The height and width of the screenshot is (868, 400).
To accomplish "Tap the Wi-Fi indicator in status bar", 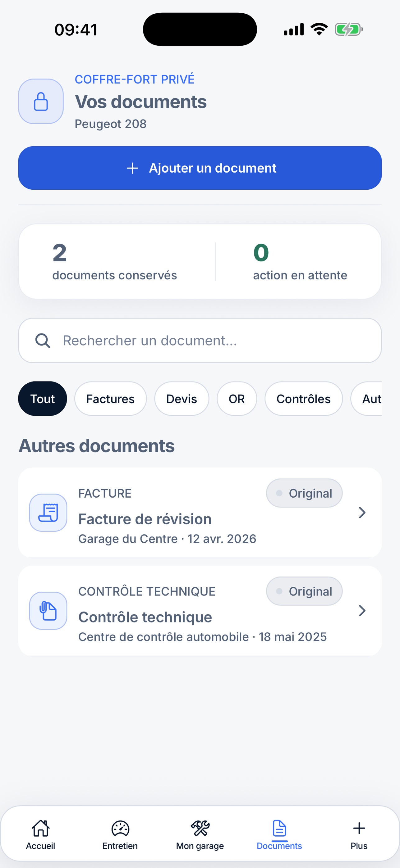I will tap(319, 29).
